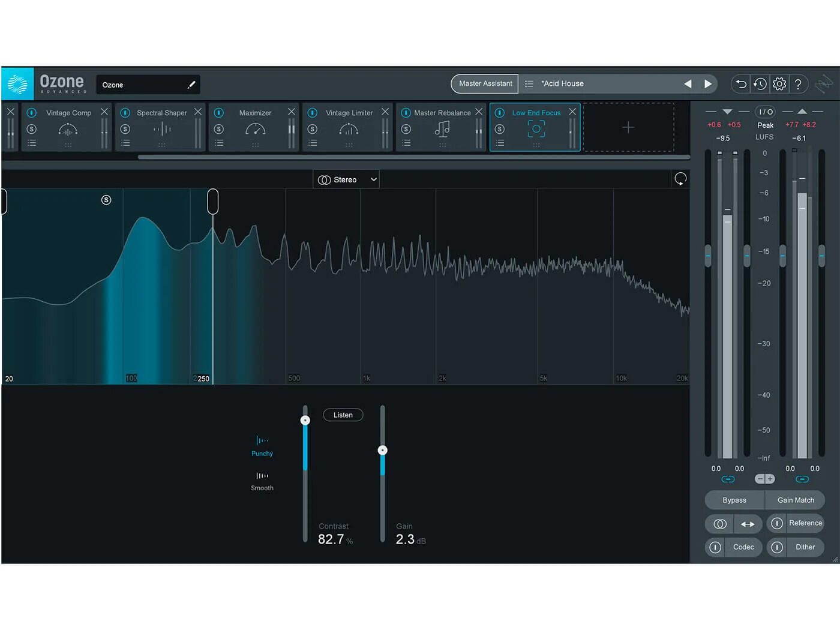Toggle Vintage Limiter power button
The height and width of the screenshot is (630, 840).
pyautogui.click(x=313, y=113)
